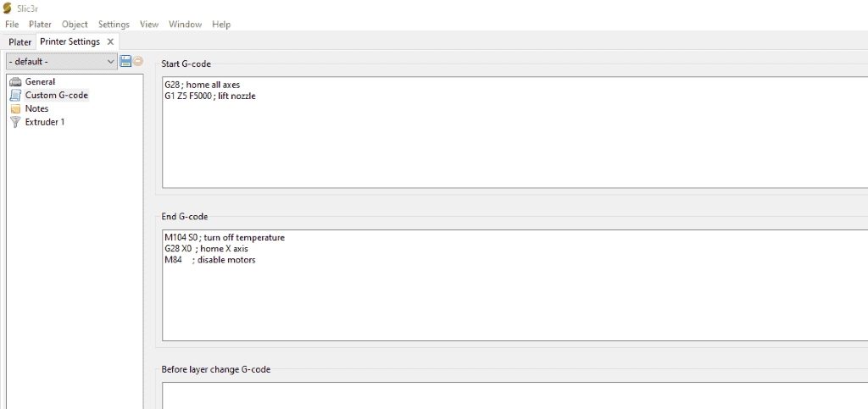Click inside the Start G-code text box

(x=515, y=133)
